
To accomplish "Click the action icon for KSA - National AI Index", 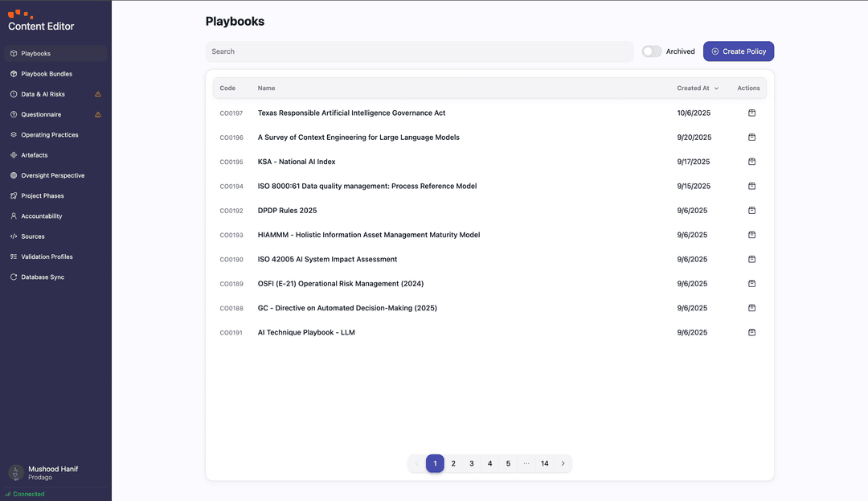I will 751,162.
